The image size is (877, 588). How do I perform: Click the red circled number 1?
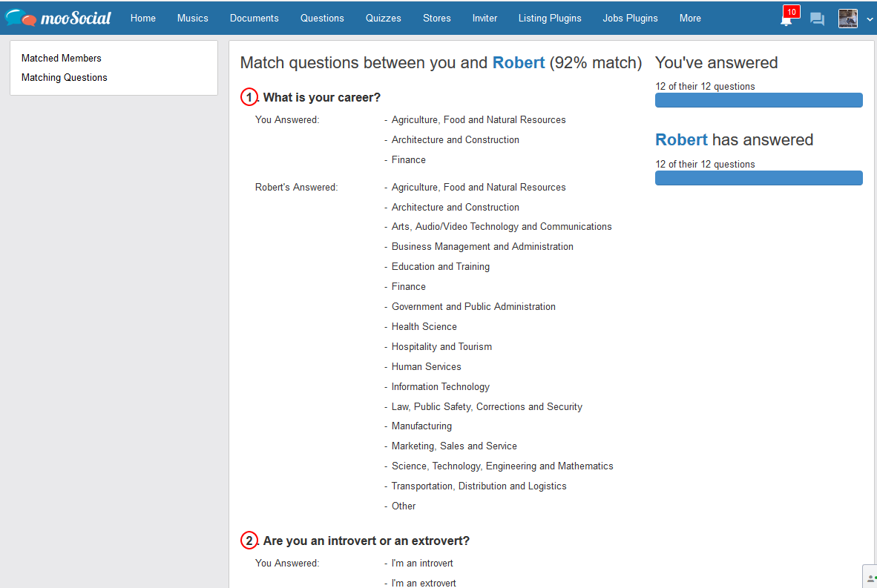coord(249,97)
